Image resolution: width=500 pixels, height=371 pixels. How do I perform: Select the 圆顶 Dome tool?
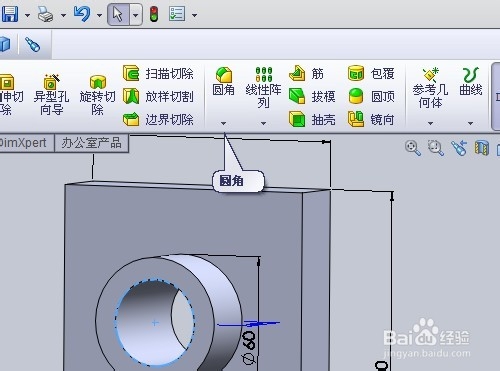coord(371,97)
